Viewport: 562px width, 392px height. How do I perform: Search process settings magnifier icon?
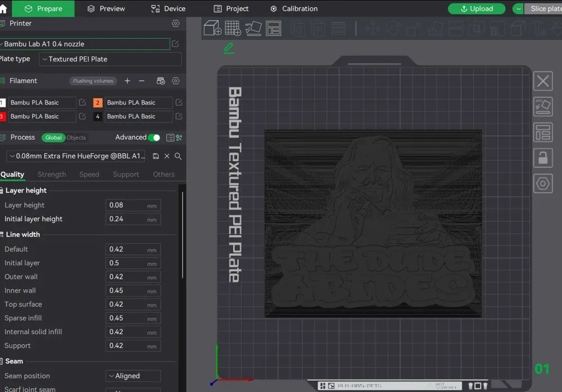tap(178, 156)
